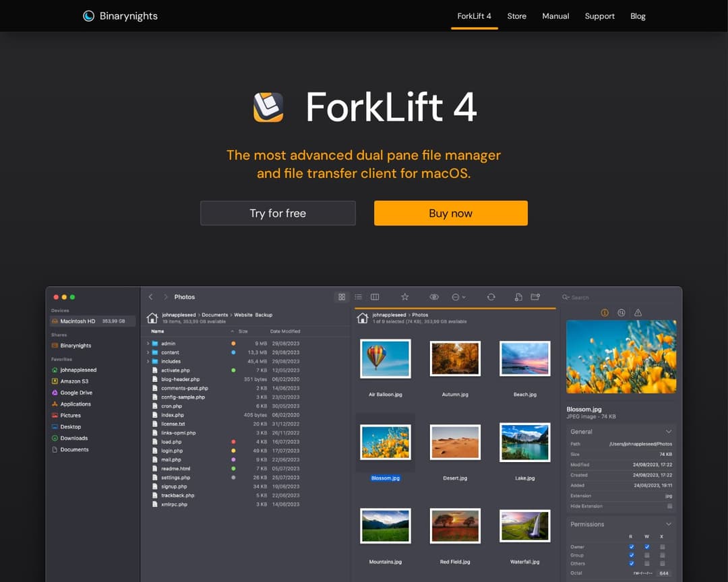Collapse the Permissions section

pos(669,525)
